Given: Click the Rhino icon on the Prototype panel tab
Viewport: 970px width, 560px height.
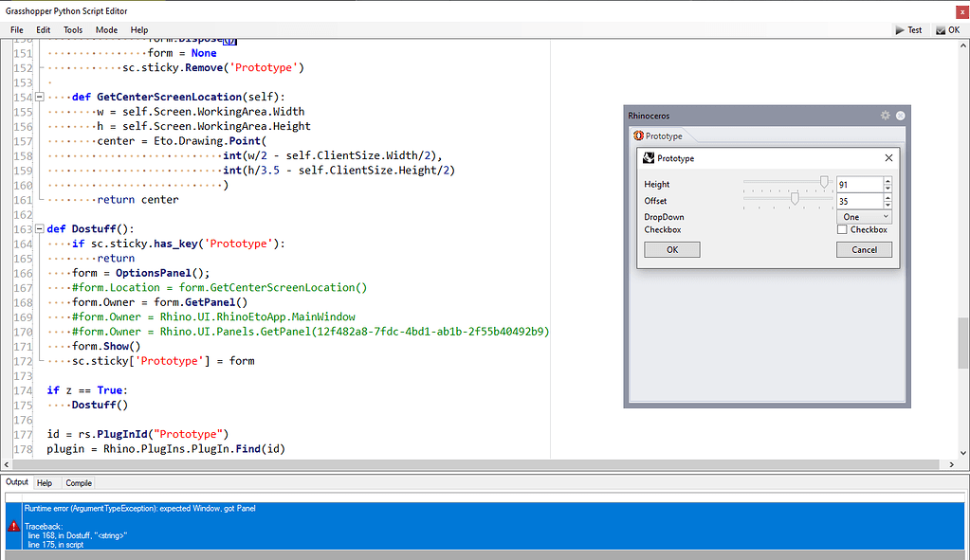Looking at the screenshot, I should pyautogui.click(x=638, y=135).
